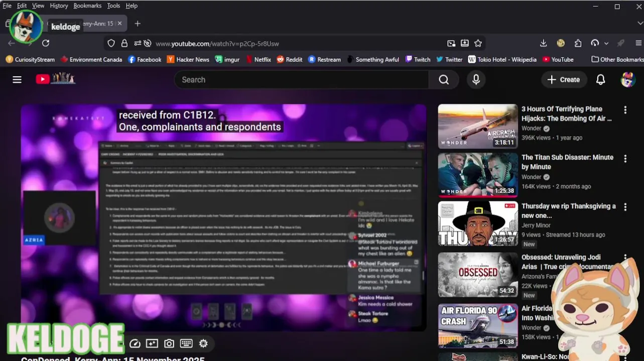Open the File menu
The height and width of the screenshot is (361, 644).
pos(7,6)
